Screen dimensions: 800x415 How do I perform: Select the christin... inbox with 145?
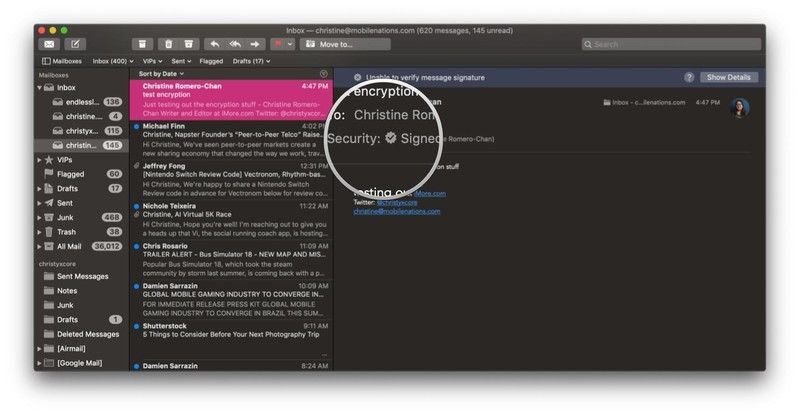pos(82,145)
